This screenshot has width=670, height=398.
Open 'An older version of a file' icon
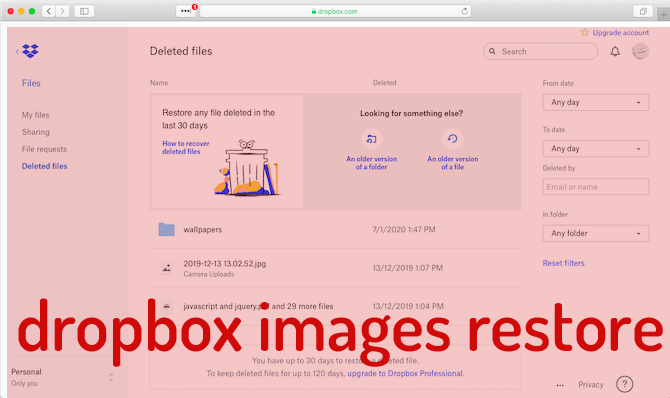(453, 139)
